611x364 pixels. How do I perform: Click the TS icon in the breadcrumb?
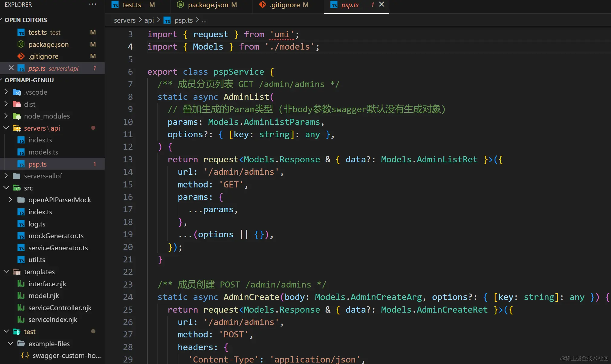167,20
